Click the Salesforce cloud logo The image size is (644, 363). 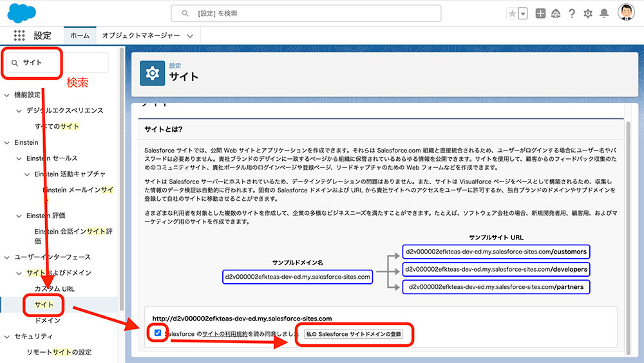pos(21,13)
